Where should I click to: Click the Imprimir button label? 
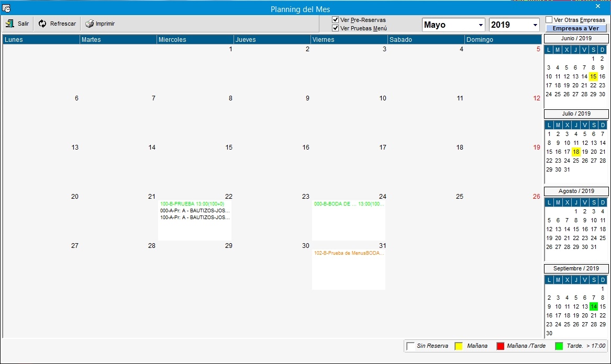click(105, 24)
